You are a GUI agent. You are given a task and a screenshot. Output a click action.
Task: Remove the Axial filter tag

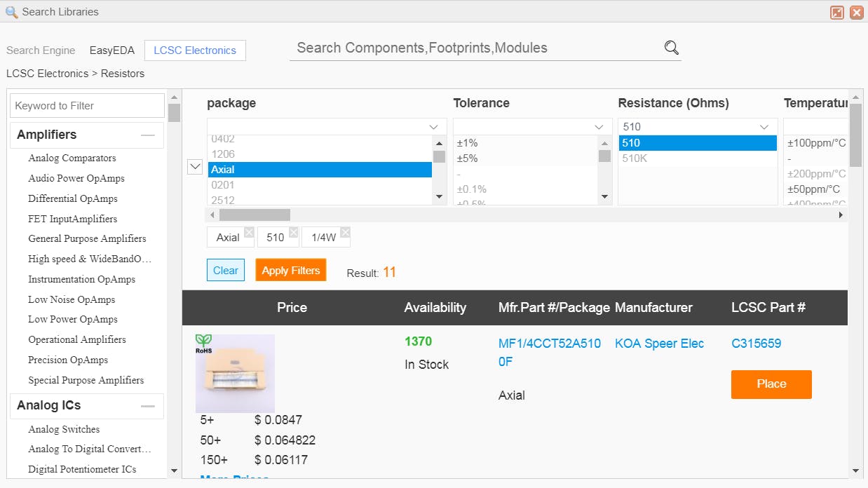(x=248, y=232)
